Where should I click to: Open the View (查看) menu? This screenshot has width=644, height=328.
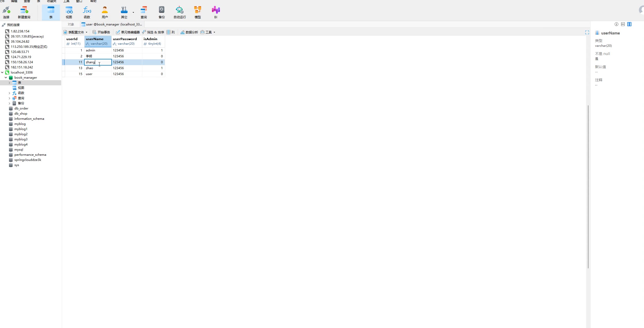pos(27,1)
